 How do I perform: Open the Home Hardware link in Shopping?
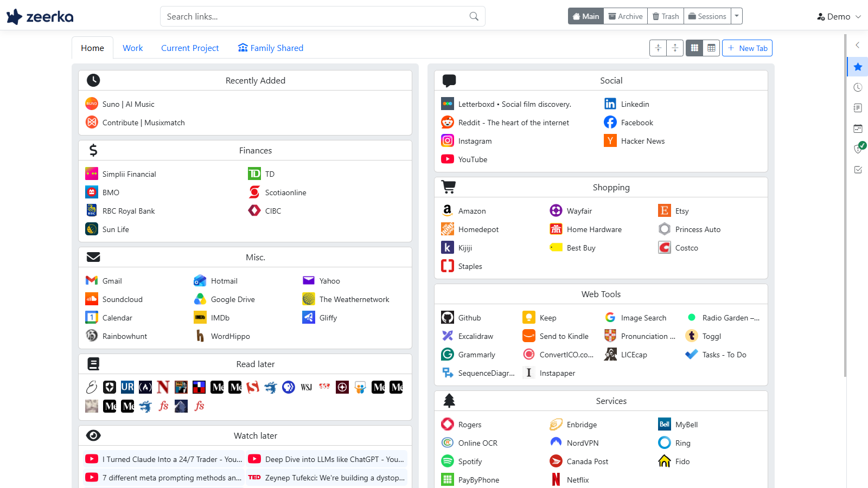click(x=594, y=229)
